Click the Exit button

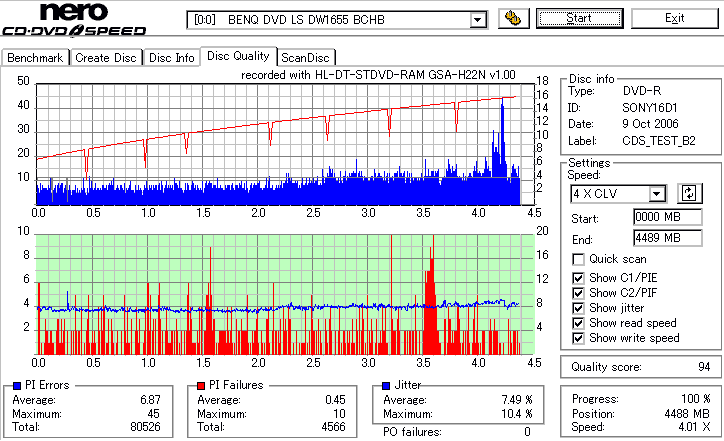[x=675, y=18]
